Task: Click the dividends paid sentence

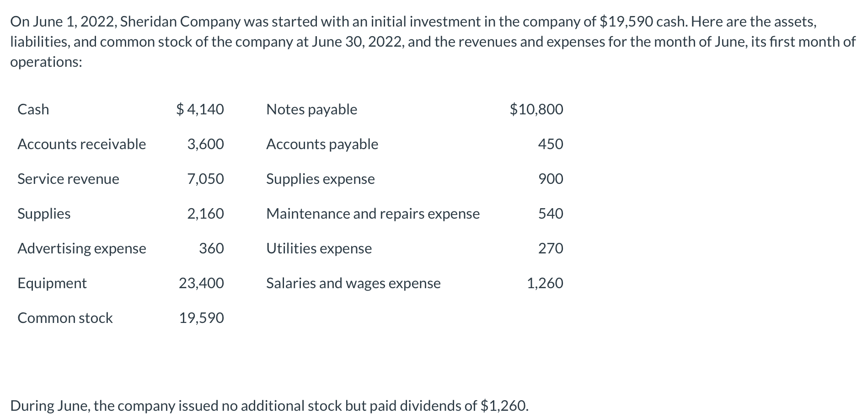Action: click(269, 406)
